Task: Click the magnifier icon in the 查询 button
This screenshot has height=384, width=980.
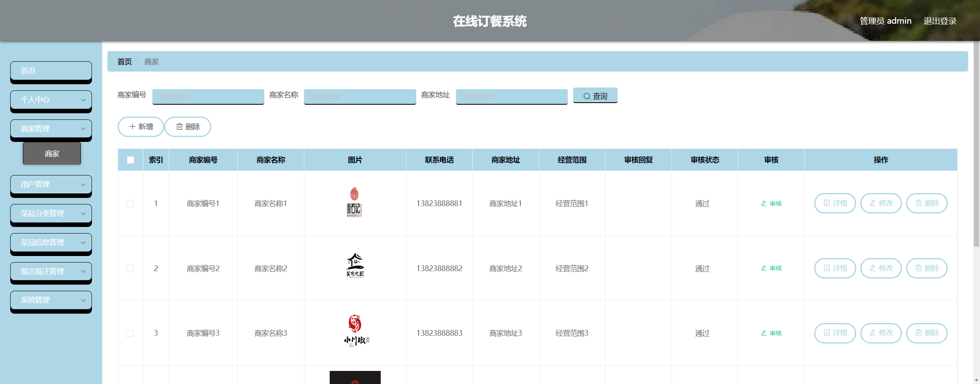Action: click(x=587, y=96)
